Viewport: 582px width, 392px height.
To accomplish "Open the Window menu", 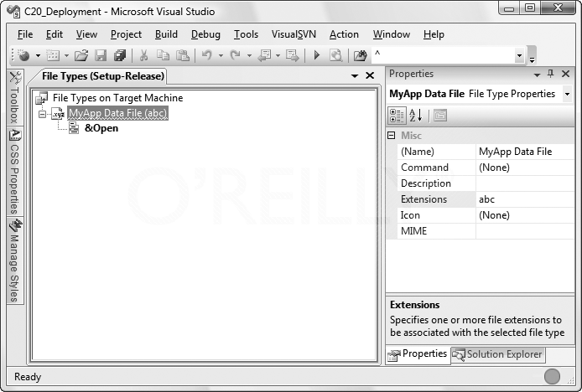I will point(392,34).
